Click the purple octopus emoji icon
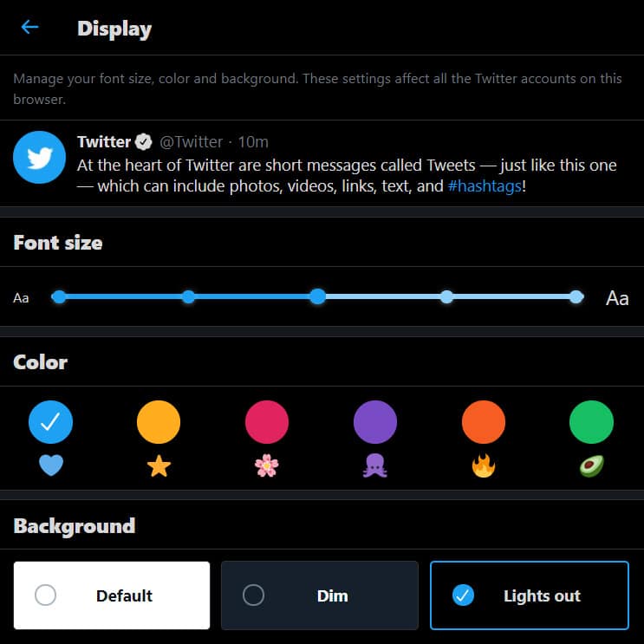644x644 pixels. [x=375, y=465]
